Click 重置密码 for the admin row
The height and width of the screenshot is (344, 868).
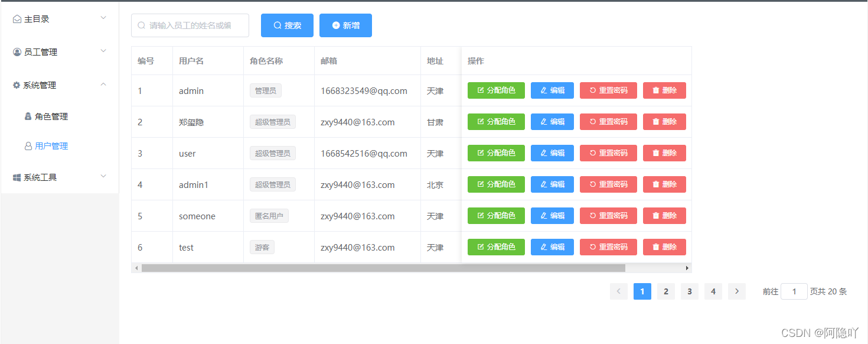(608, 90)
